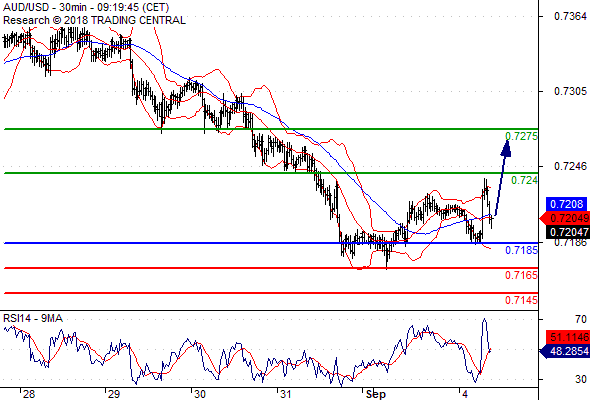Click the green 0.7275 resistance label
590x400 pixels.
521,136
